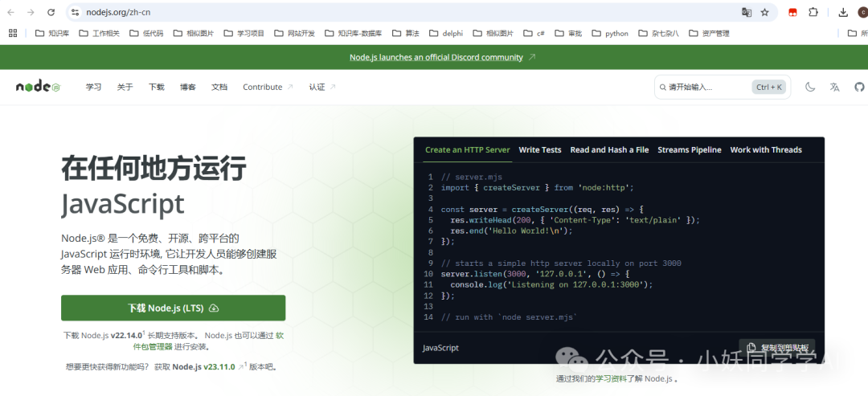Viewport: 868px width, 396px height.
Task: Open the 审批 bookmark folder
Action: pyautogui.click(x=568, y=33)
